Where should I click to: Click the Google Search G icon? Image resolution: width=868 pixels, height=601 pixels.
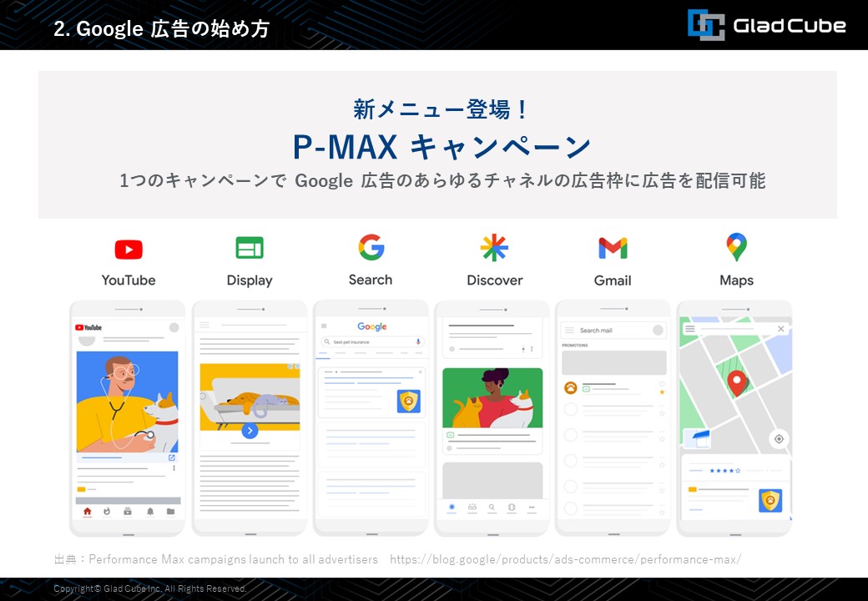(x=371, y=247)
